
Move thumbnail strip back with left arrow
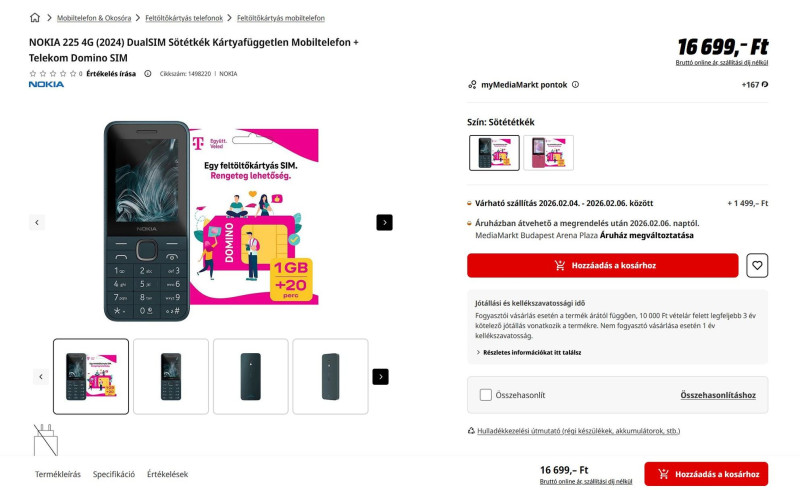[41, 377]
